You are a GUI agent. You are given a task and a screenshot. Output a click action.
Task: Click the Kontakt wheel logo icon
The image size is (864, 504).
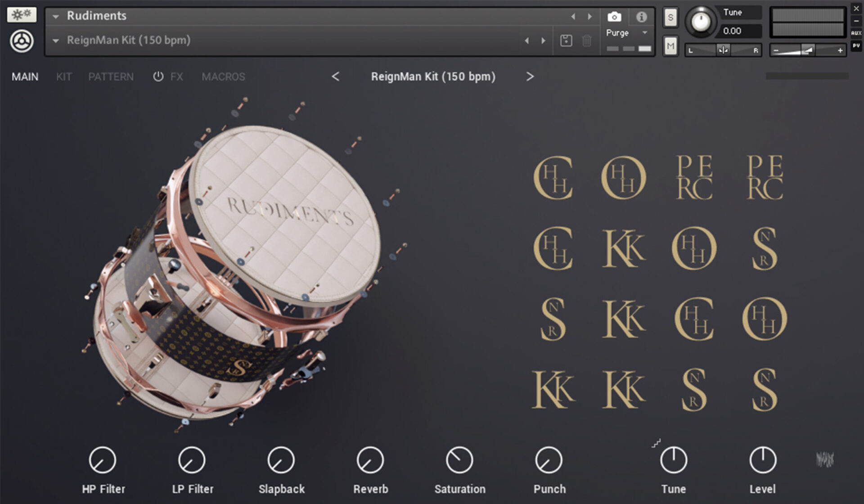click(21, 41)
